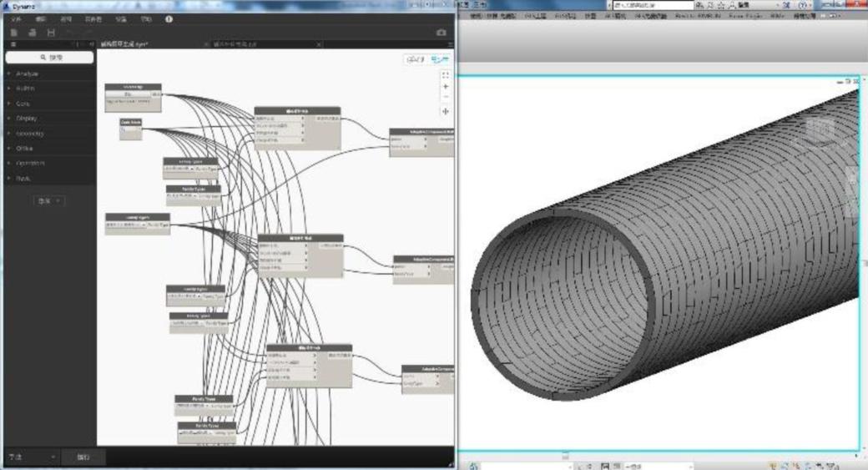Screen dimensions: 868x470
Task: Click the New file icon in Dynamo toolbar
Action: click(x=14, y=32)
